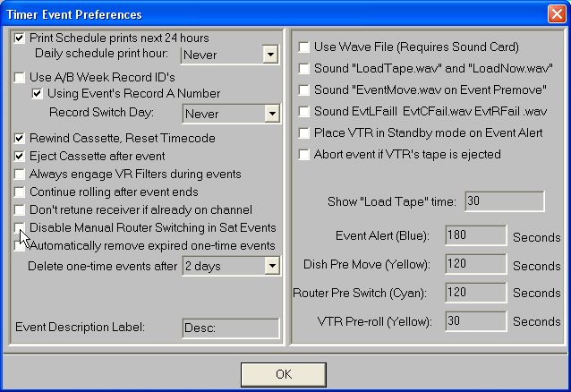Uncheck Using Event's Record A Number
Viewport: 571px width, 392px height.
(38, 94)
